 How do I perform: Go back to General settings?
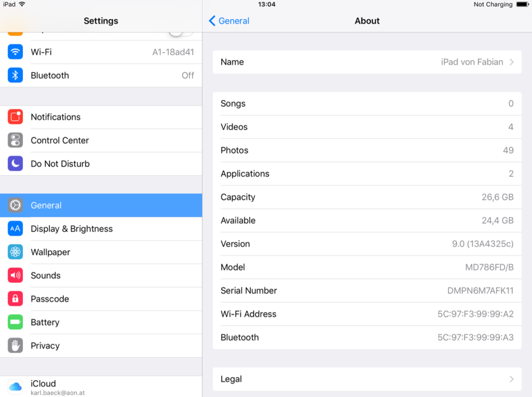229,21
